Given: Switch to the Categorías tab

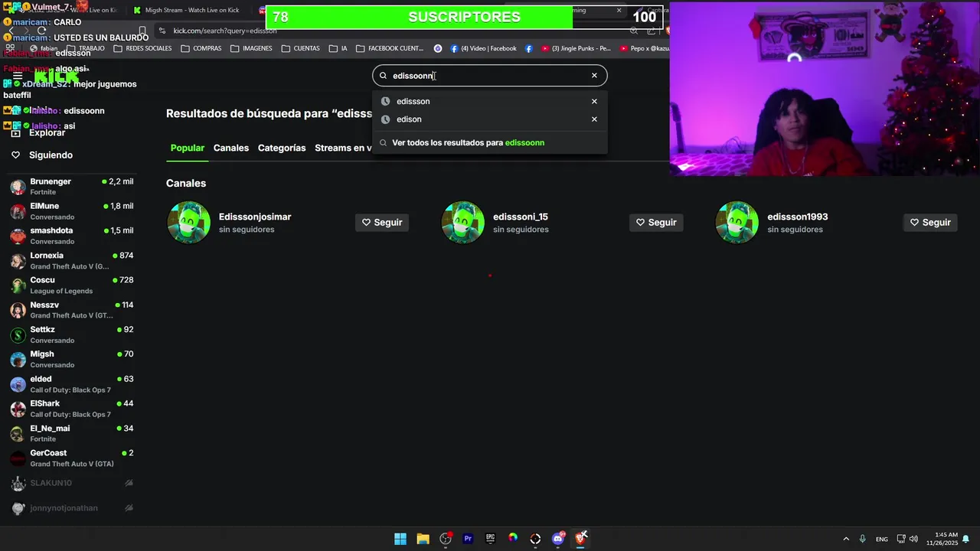Looking at the screenshot, I should pyautogui.click(x=282, y=148).
